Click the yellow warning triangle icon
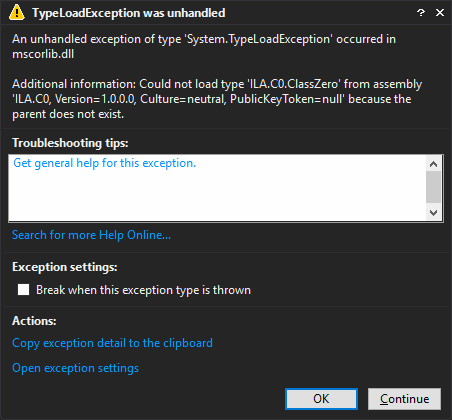 (16, 13)
